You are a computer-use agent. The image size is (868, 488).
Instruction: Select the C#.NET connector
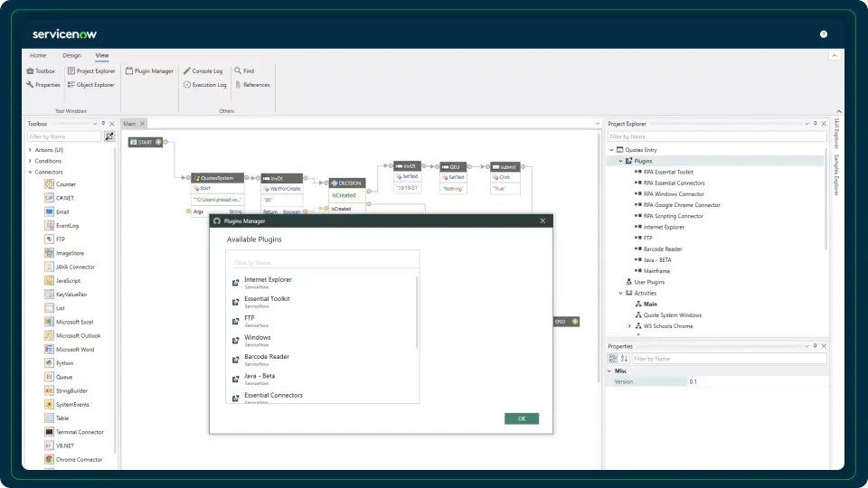pyautogui.click(x=60, y=198)
